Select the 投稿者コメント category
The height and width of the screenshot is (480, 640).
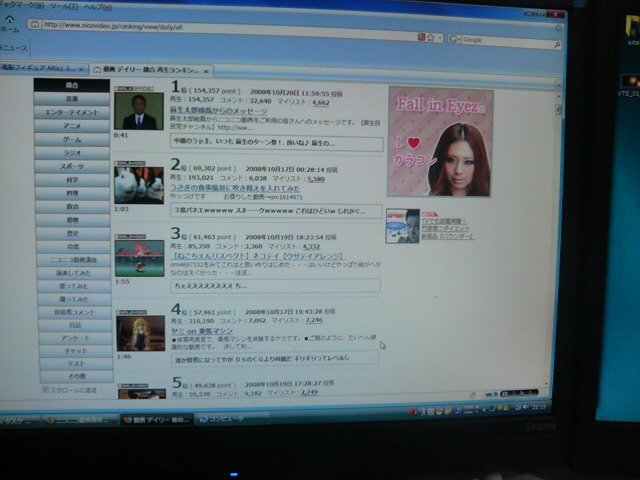click(75, 312)
